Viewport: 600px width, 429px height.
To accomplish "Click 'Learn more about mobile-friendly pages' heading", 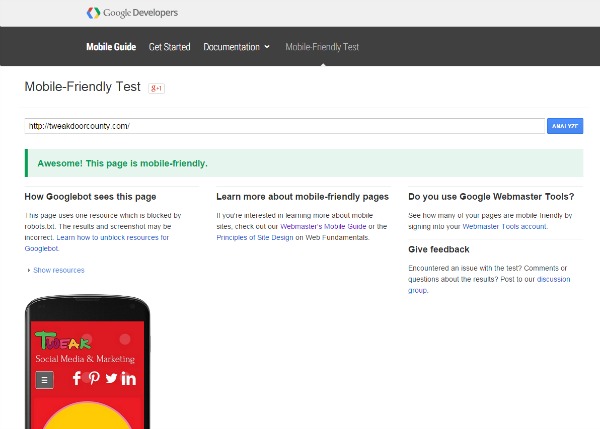I will tap(302, 197).
